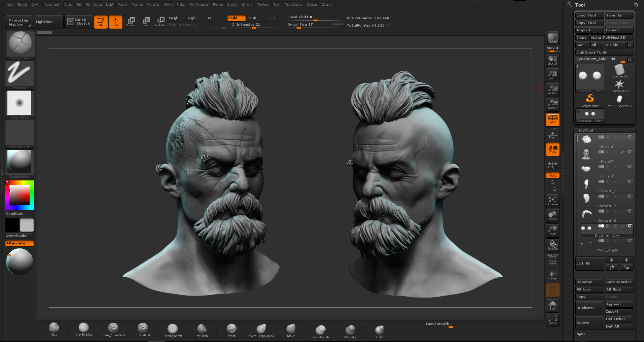Click the Frame mesh icon
Screen dimensions: 644x342
(552, 201)
